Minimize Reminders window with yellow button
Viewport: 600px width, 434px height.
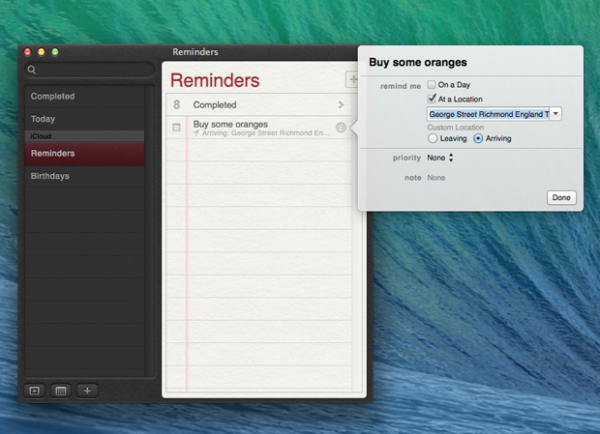click(x=41, y=52)
